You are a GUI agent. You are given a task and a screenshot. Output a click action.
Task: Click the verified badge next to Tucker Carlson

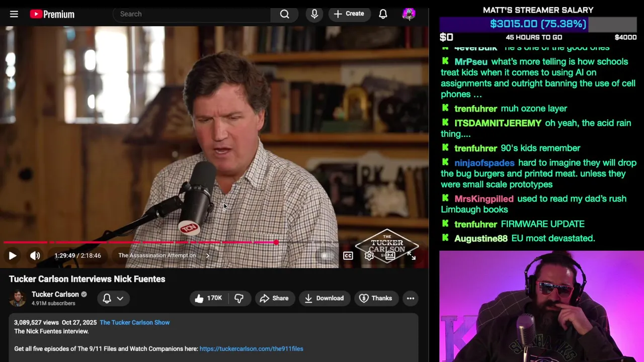point(84,295)
